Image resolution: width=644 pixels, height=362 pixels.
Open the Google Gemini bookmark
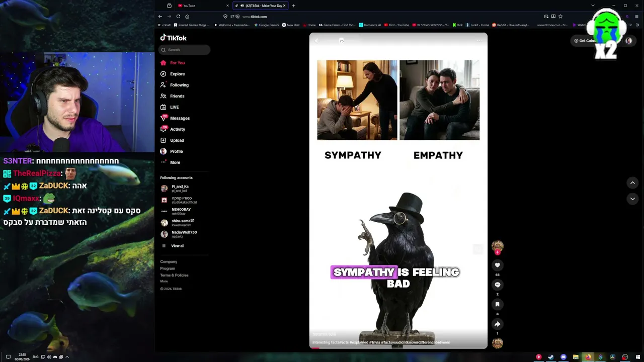266,25
